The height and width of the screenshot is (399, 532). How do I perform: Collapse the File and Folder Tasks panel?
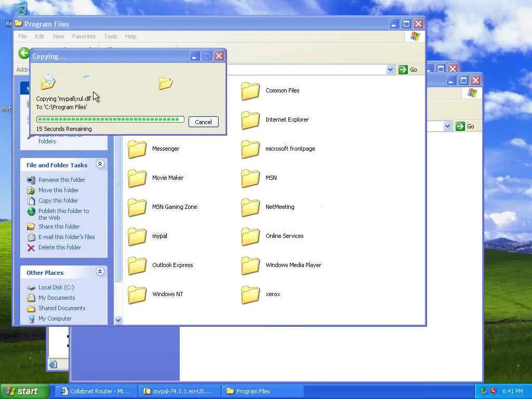[100, 164]
